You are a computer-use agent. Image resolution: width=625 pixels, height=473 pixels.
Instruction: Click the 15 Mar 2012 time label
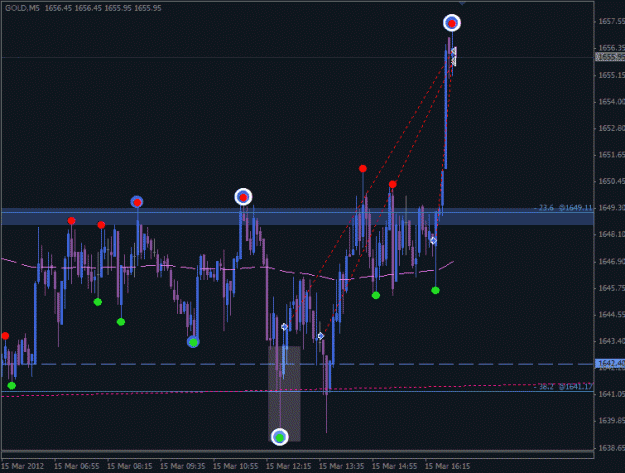pos(22,466)
